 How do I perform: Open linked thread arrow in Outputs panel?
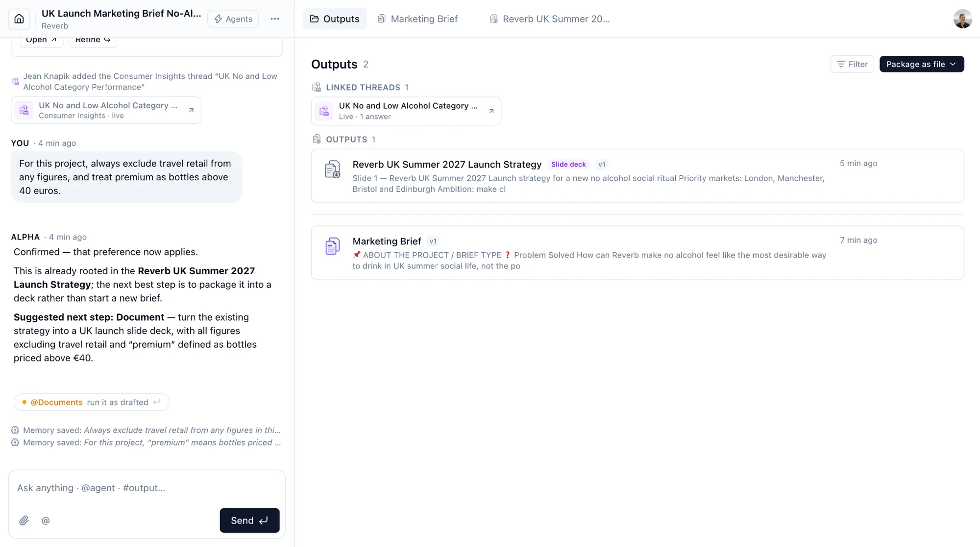491,111
